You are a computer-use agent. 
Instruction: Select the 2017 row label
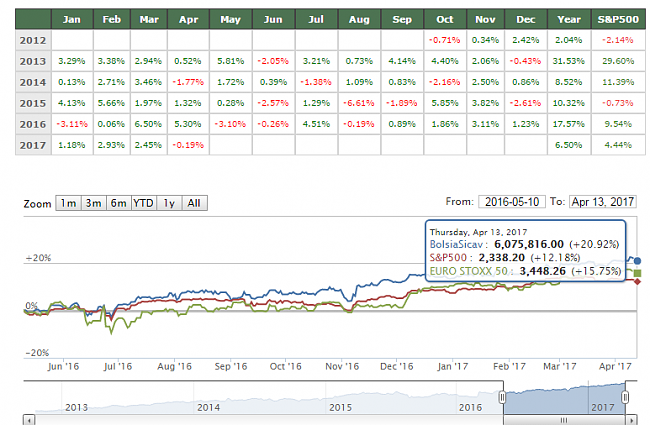click(33, 145)
